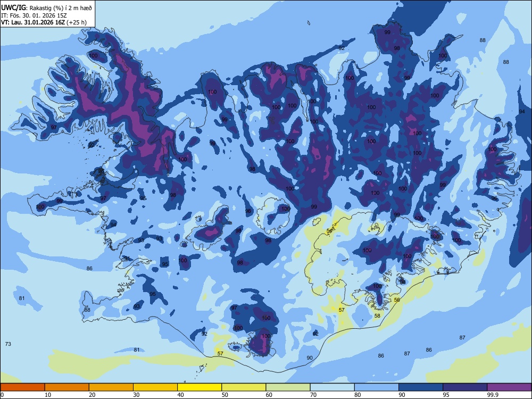Select the purple above-99.9 legend swatch
This screenshot has width=532, height=399.
(x=509, y=387)
